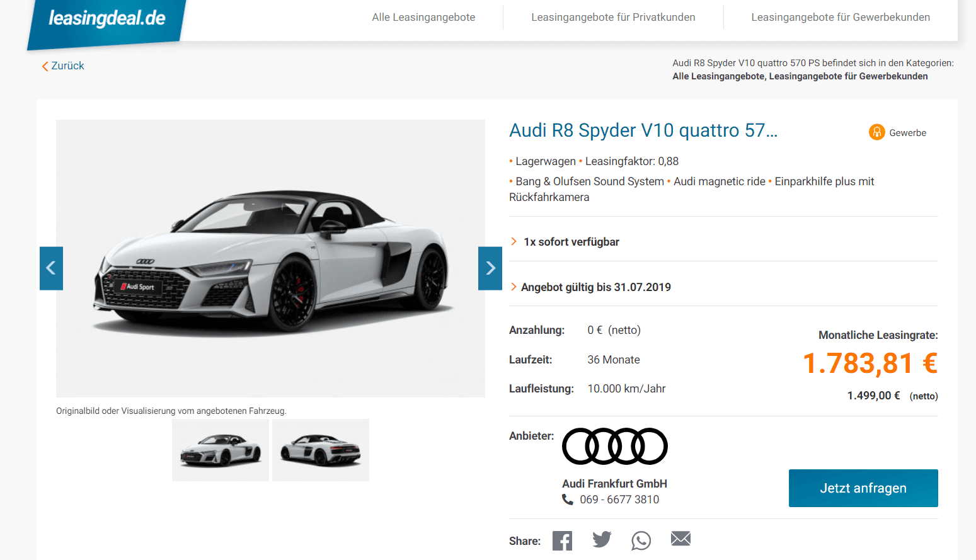Expand Angebot gültig bis 31.07.2019
The width and height of the screenshot is (976, 560).
pos(590,287)
